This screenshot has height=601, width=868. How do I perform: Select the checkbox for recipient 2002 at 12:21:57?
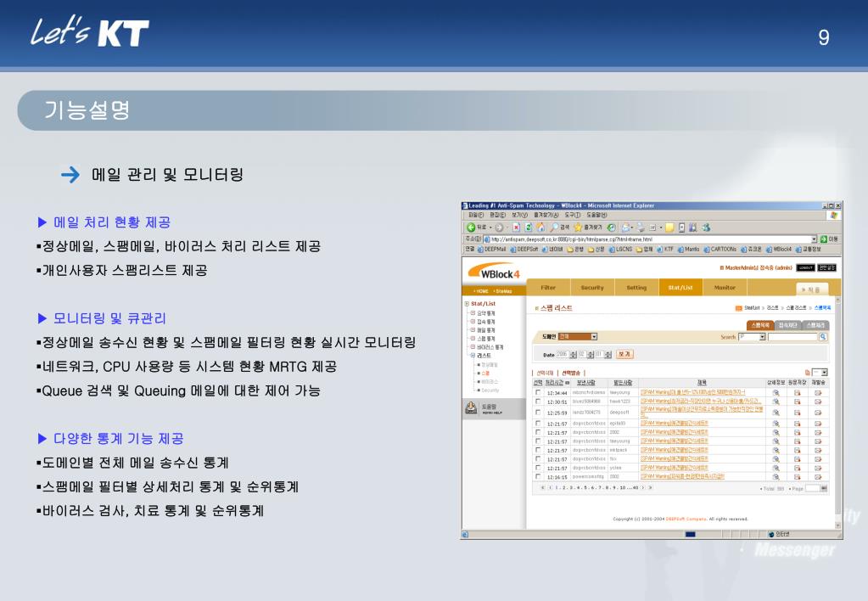coord(538,433)
